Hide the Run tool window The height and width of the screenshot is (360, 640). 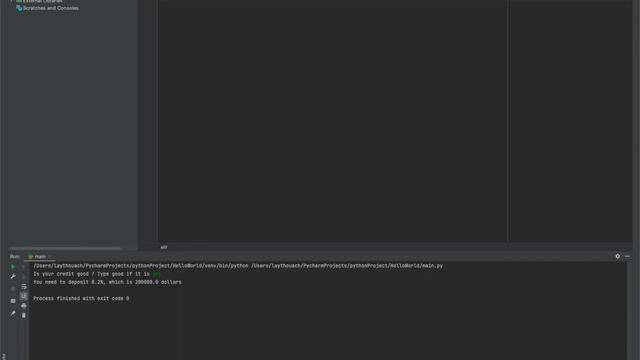point(627,256)
